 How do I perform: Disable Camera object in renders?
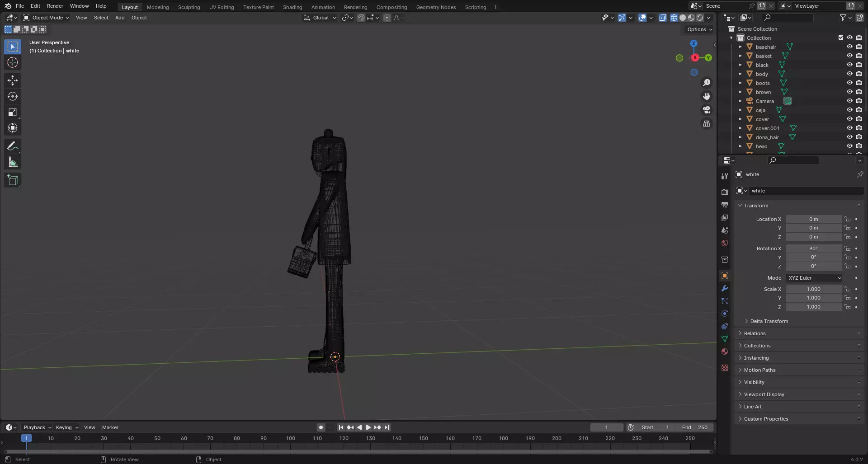[859, 101]
